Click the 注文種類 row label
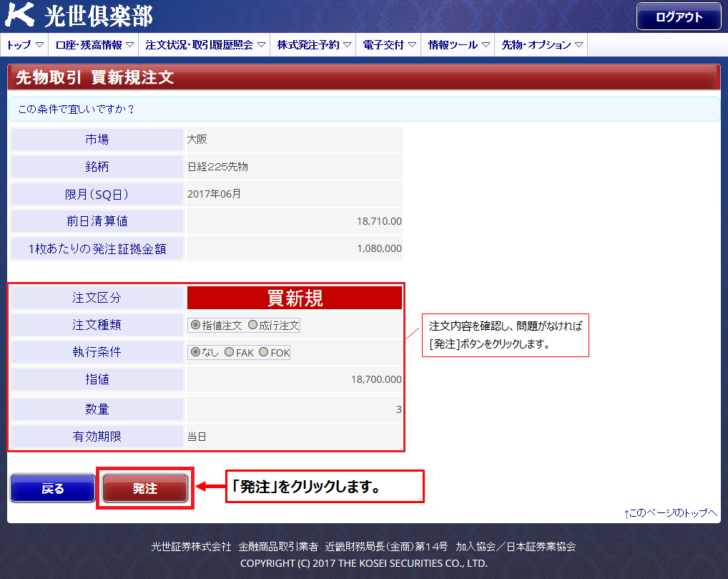This screenshot has height=579, width=728. point(97,325)
